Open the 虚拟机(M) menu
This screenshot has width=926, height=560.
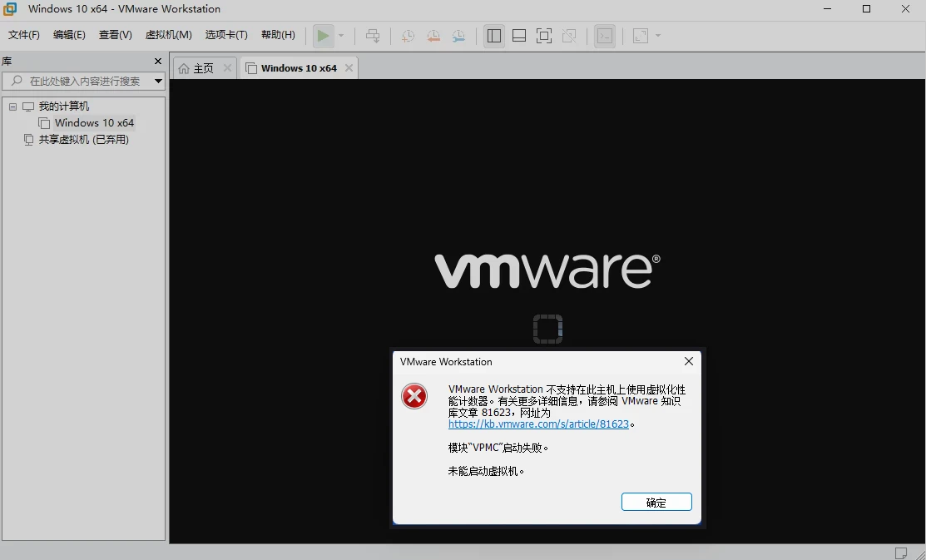pyautogui.click(x=168, y=35)
